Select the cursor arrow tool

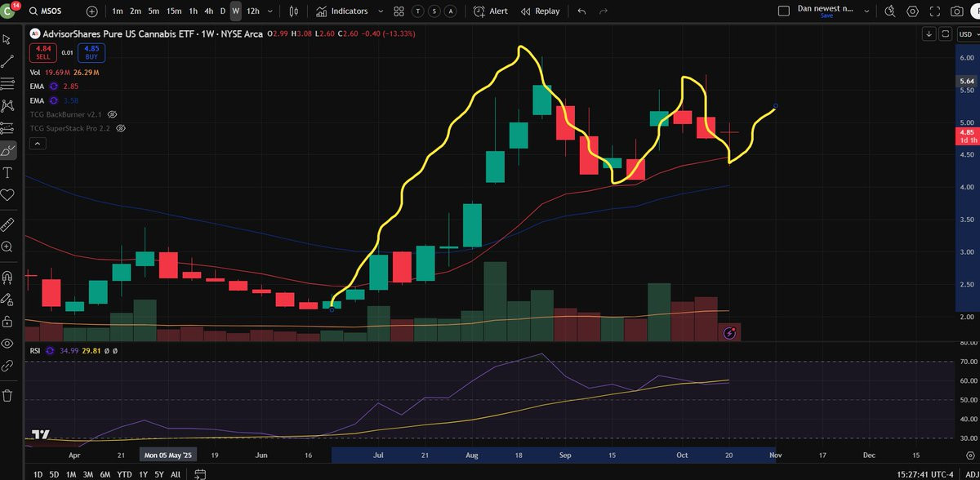click(8, 39)
